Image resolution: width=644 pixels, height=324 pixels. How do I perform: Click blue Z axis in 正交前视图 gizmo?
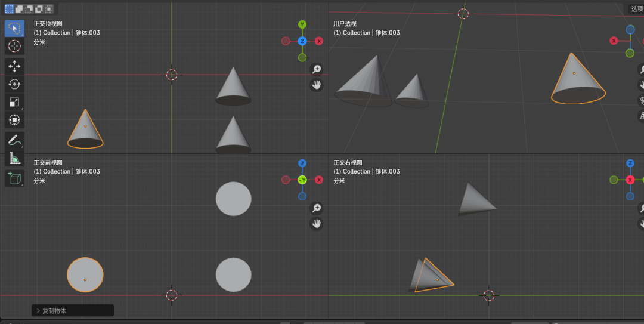302,163
